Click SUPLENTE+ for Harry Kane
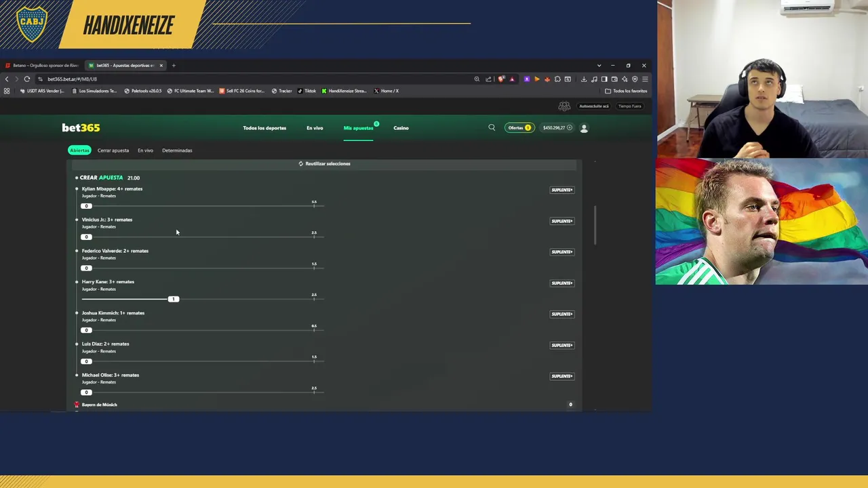 tap(561, 283)
